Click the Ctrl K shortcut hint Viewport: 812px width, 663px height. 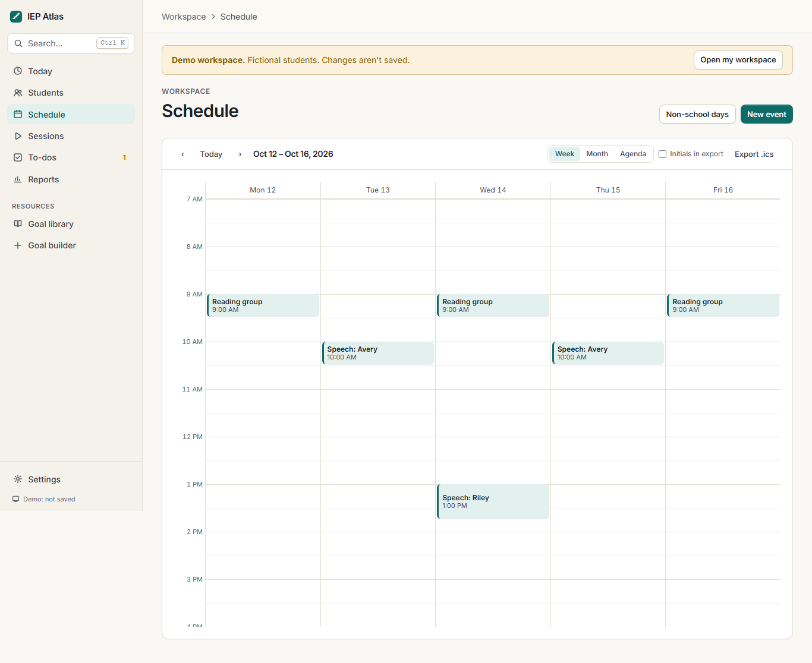point(112,43)
